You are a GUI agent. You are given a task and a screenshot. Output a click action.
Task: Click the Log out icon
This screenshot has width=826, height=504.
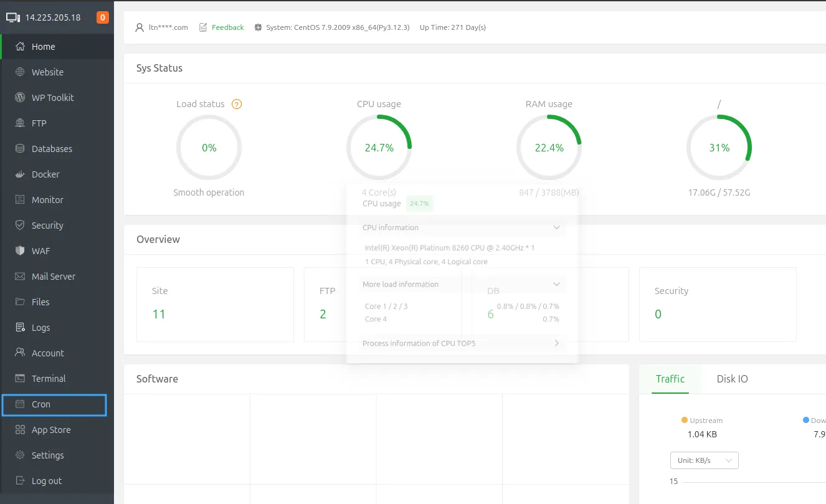20,481
